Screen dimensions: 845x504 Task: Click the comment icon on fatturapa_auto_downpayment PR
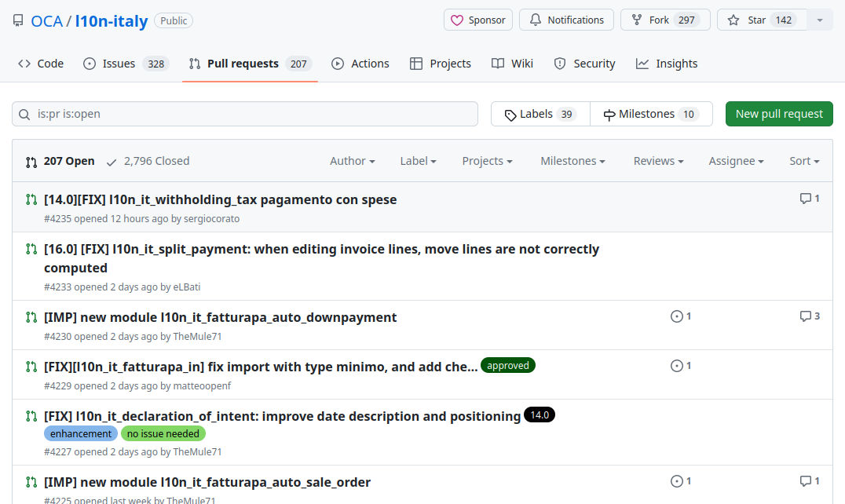tap(805, 316)
